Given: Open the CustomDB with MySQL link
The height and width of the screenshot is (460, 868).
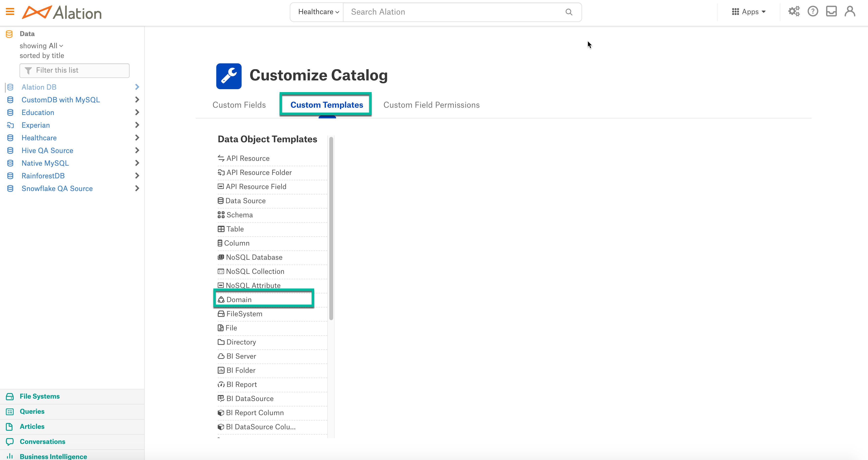Looking at the screenshot, I should click(61, 100).
